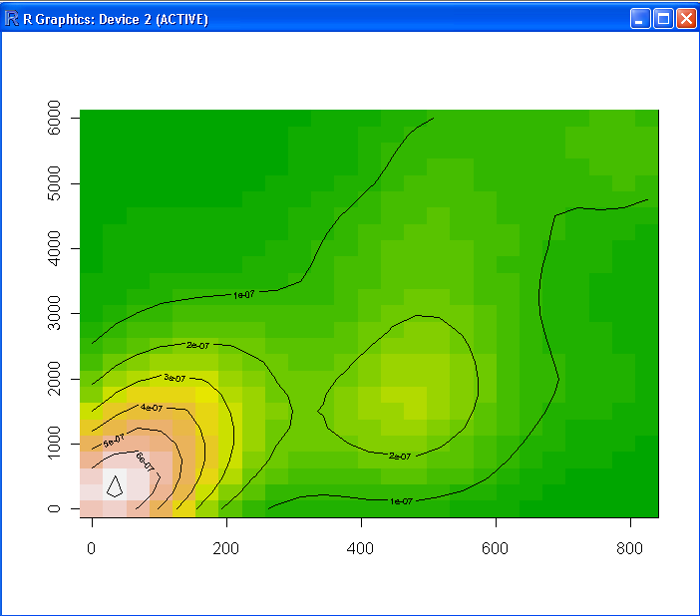Click the 3e-07 contour label
Viewport: 700px width, 616px height.
[x=175, y=378]
